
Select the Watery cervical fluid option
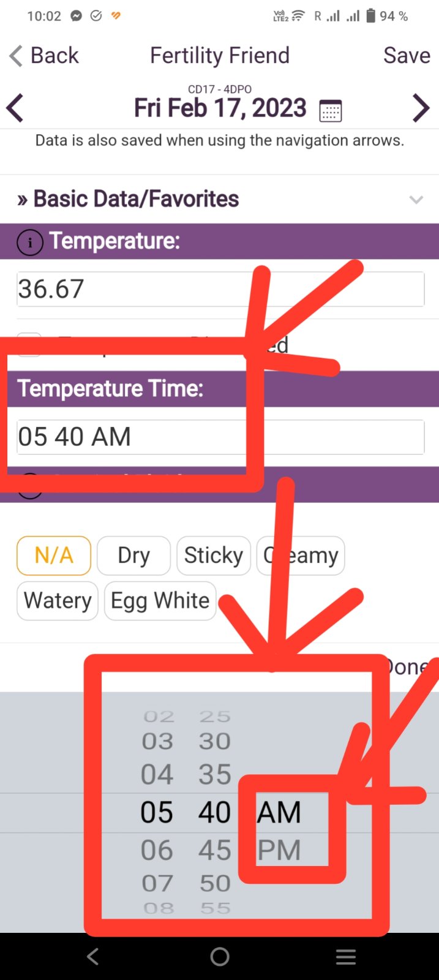pyautogui.click(x=58, y=601)
